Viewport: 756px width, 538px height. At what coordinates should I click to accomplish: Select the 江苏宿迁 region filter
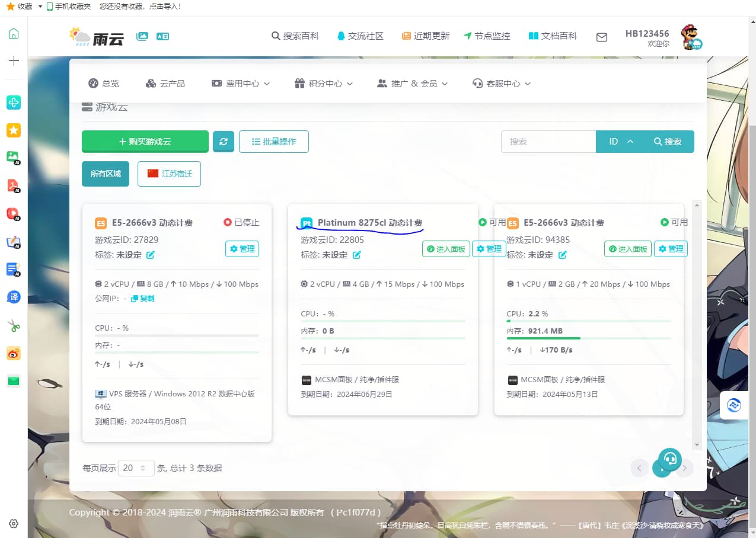click(x=169, y=174)
